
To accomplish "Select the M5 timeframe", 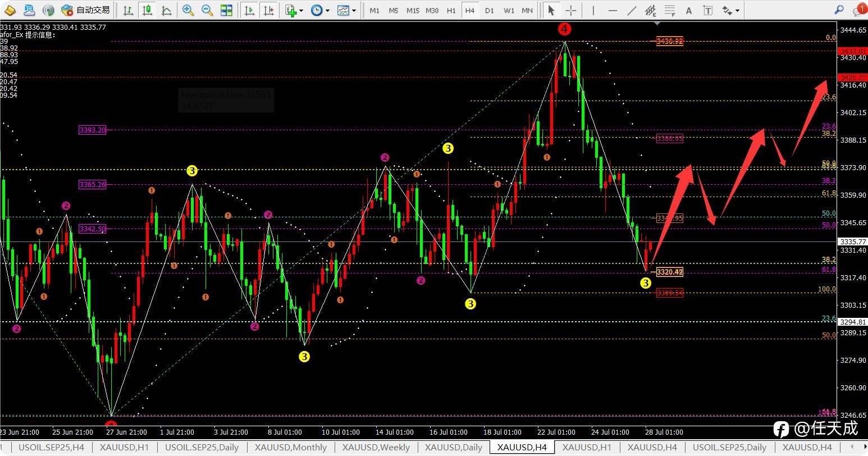I will (x=394, y=10).
